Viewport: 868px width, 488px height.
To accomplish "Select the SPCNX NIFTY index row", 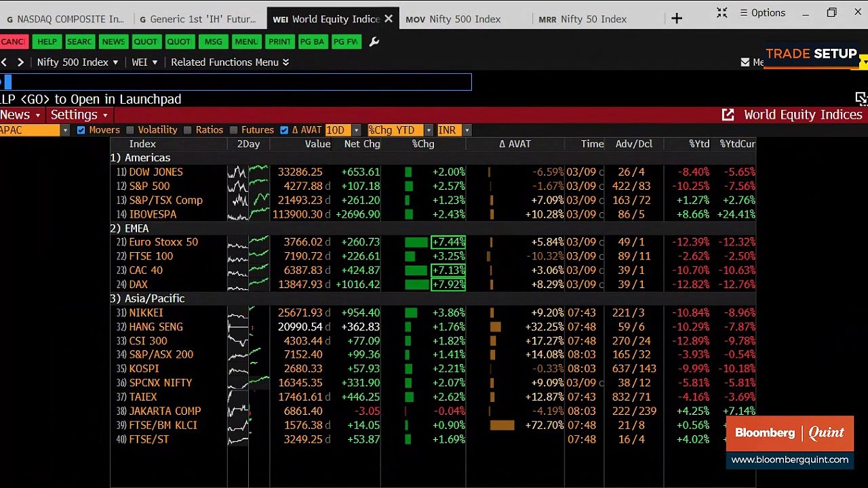I will [x=433, y=383].
